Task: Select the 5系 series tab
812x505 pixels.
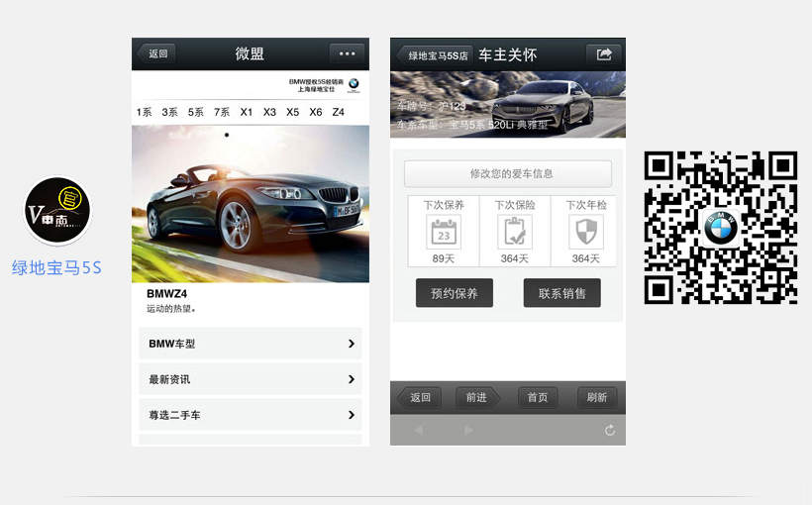Action: pyautogui.click(x=196, y=113)
